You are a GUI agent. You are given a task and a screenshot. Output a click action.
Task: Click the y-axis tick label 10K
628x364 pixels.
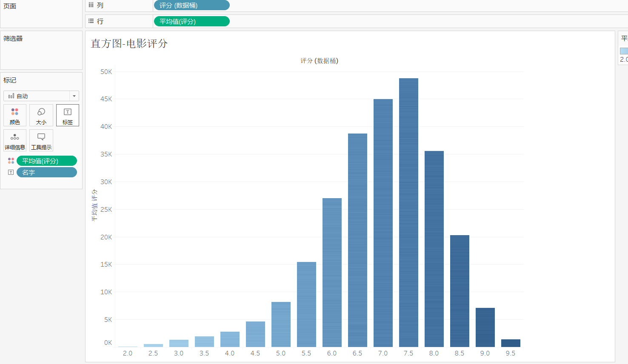click(x=106, y=292)
